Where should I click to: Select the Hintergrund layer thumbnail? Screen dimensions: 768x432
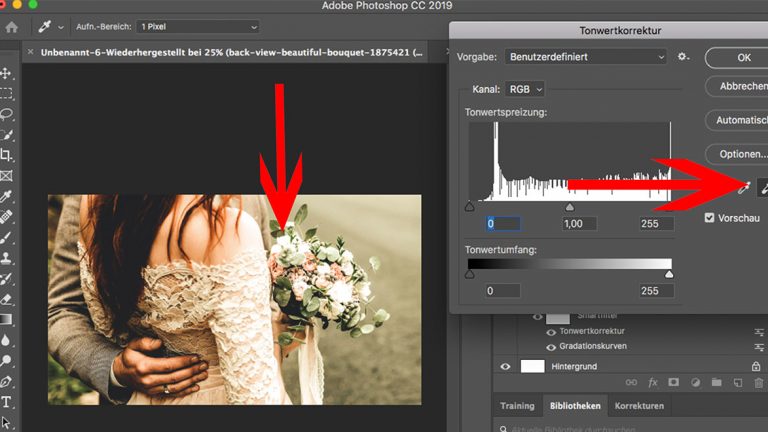point(532,366)
